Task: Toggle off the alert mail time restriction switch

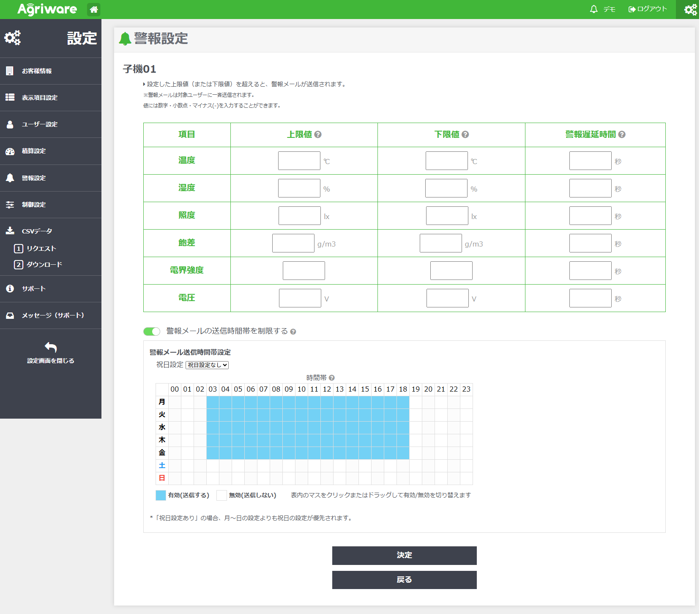Action: (152, 332)
